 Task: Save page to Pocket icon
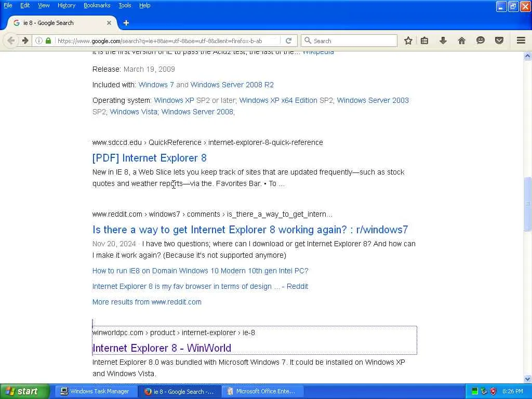tap(499, 41)
